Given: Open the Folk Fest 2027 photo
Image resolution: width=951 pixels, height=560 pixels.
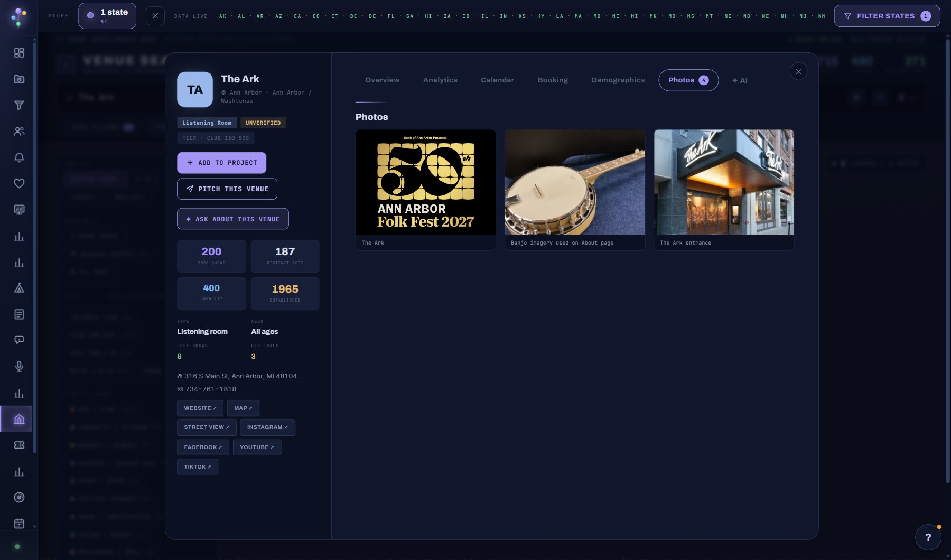Looking at the screenshot, I should [426, 182].
